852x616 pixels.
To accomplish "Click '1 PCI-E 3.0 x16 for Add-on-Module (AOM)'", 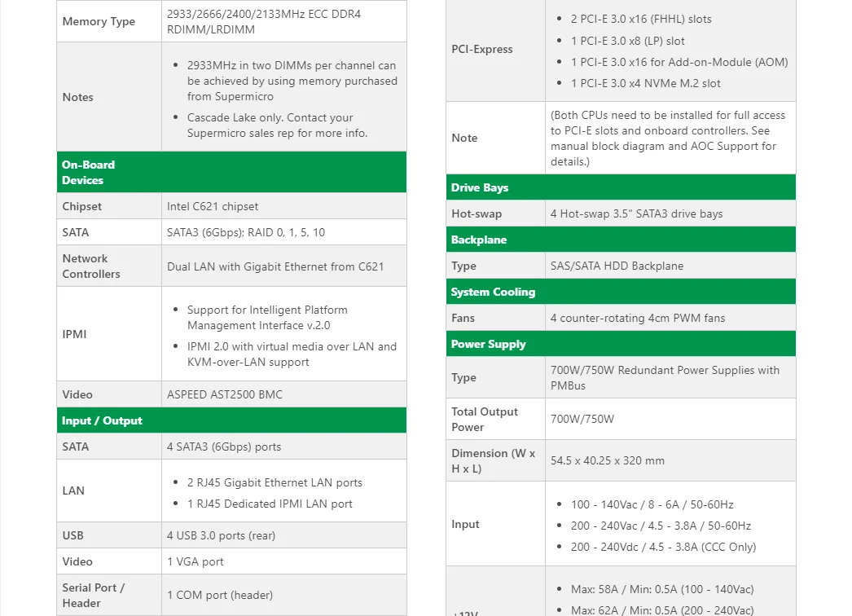I will point(679,63).
